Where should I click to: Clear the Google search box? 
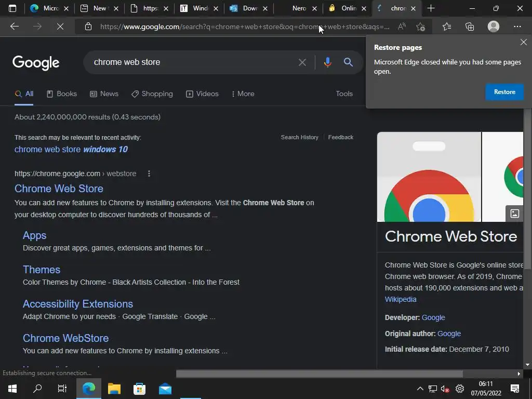(x=302, y=62)
